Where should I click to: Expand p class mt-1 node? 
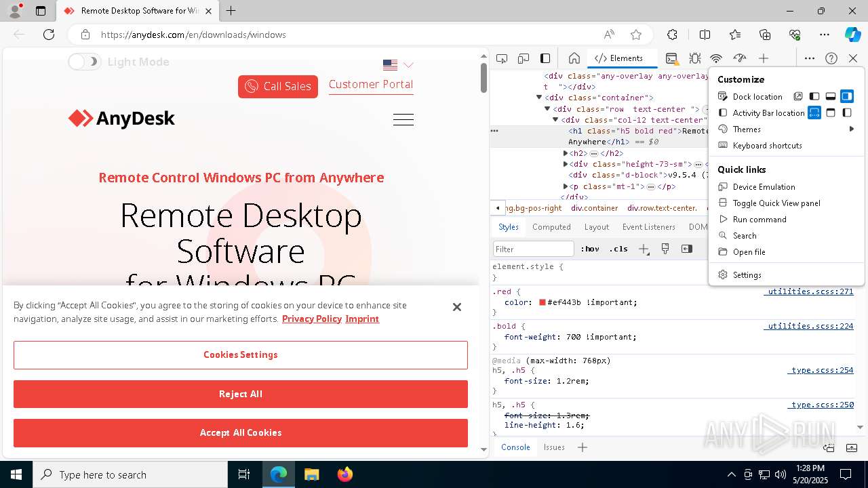[565, 186]
